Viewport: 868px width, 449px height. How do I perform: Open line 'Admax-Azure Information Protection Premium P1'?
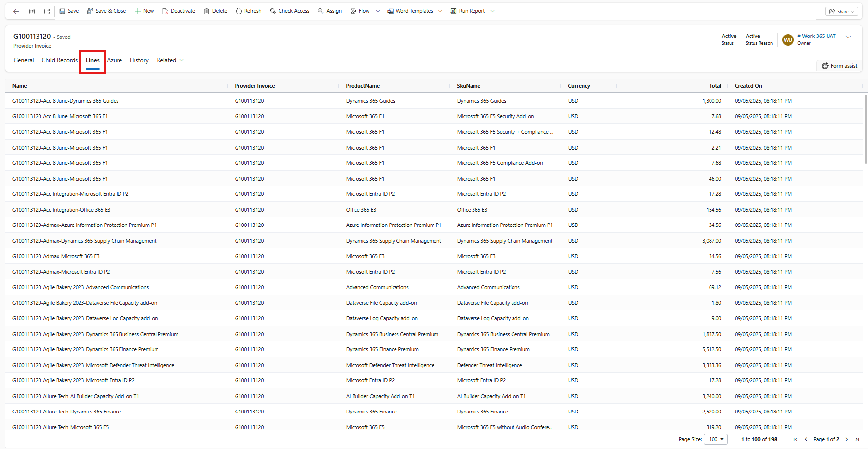click(x=84, y=225)
